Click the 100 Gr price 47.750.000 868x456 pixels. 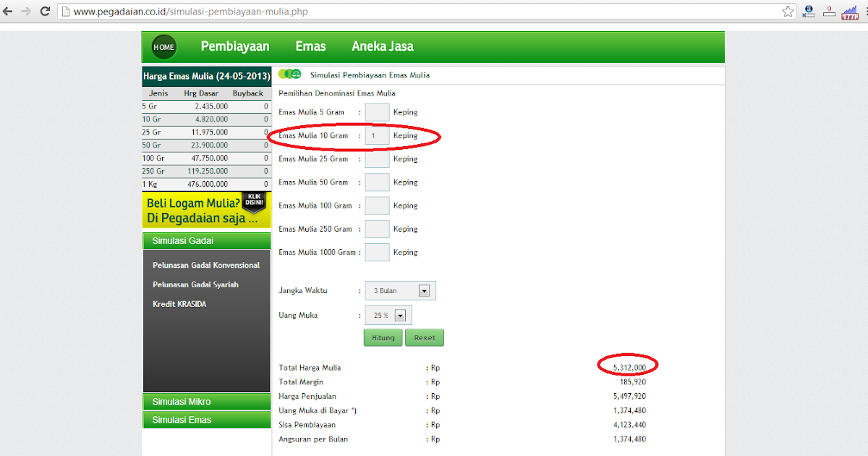pyautogui.click(x=210, y=159)
